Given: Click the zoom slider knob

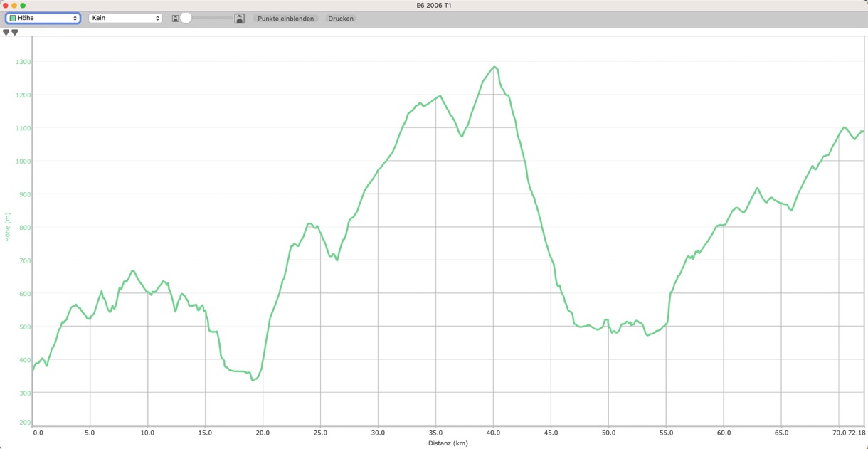Looking at the screenshot, I should [186, 19].
